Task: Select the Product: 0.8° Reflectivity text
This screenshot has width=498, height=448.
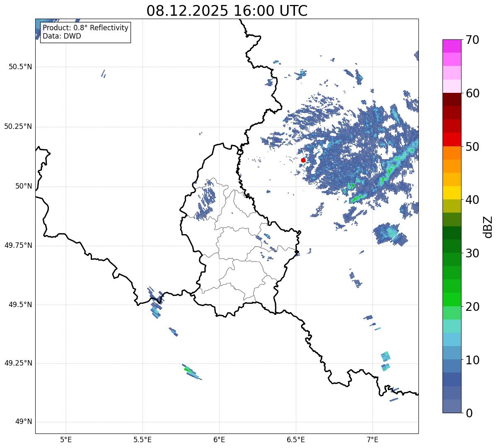Action: (86, 28)
